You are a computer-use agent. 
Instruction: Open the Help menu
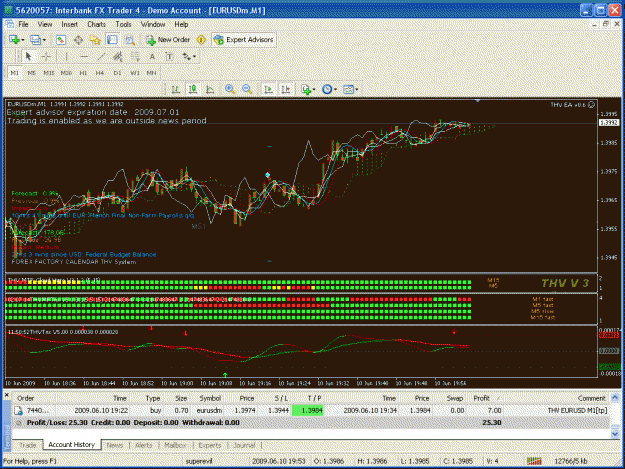click(x=181, y=24)
